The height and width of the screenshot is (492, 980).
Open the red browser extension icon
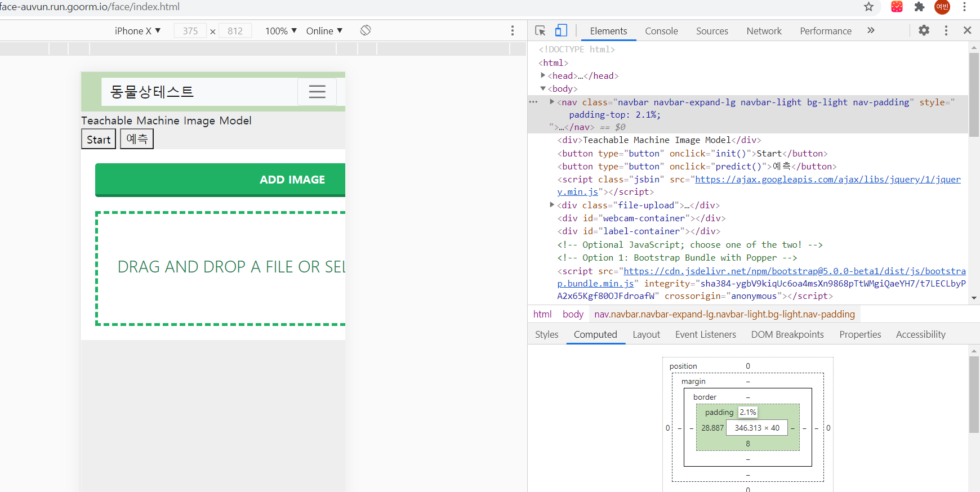pyautogui.click(x=897, y=7)
